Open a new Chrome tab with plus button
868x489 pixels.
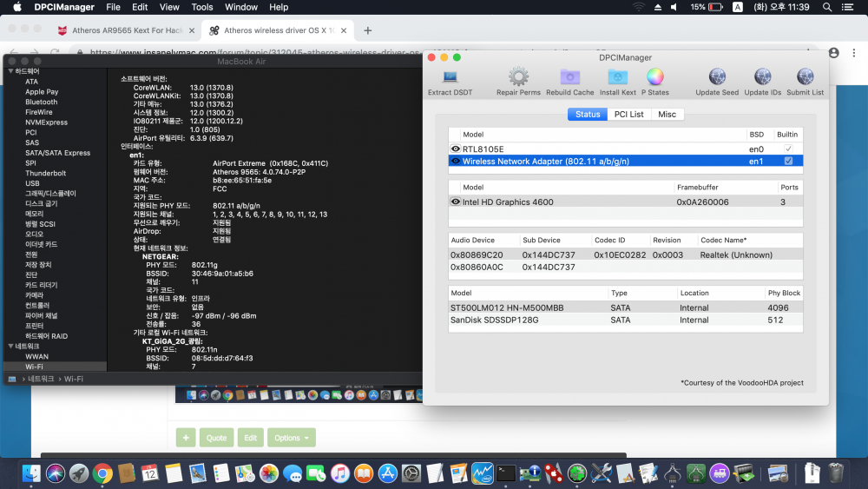point(367,30)
